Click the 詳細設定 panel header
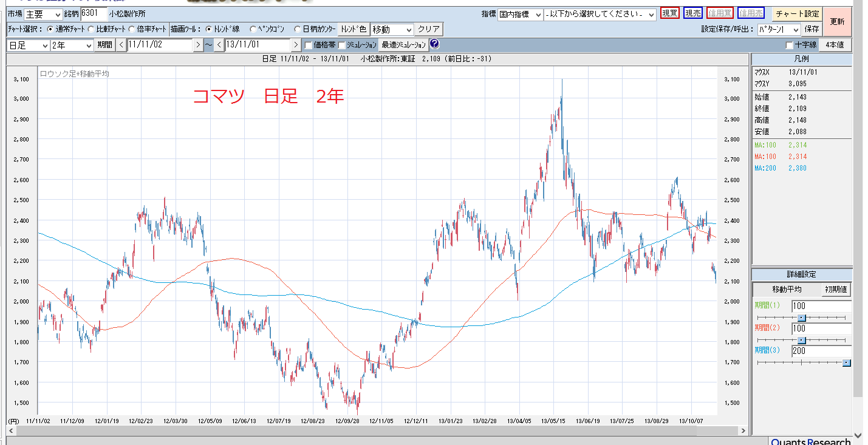Viewport: 868px width, 445px height. coord(802,274)
